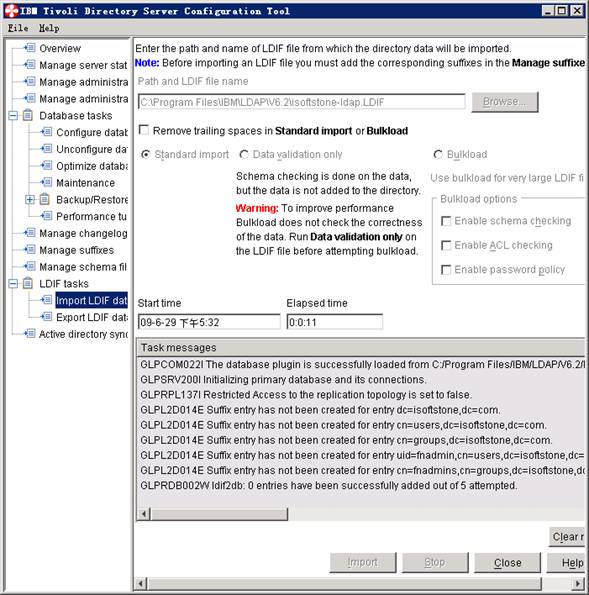Open the Export LDIF data icon
Image resolution: width=589 pixels, height=595 pixels.
pos(47,317)
